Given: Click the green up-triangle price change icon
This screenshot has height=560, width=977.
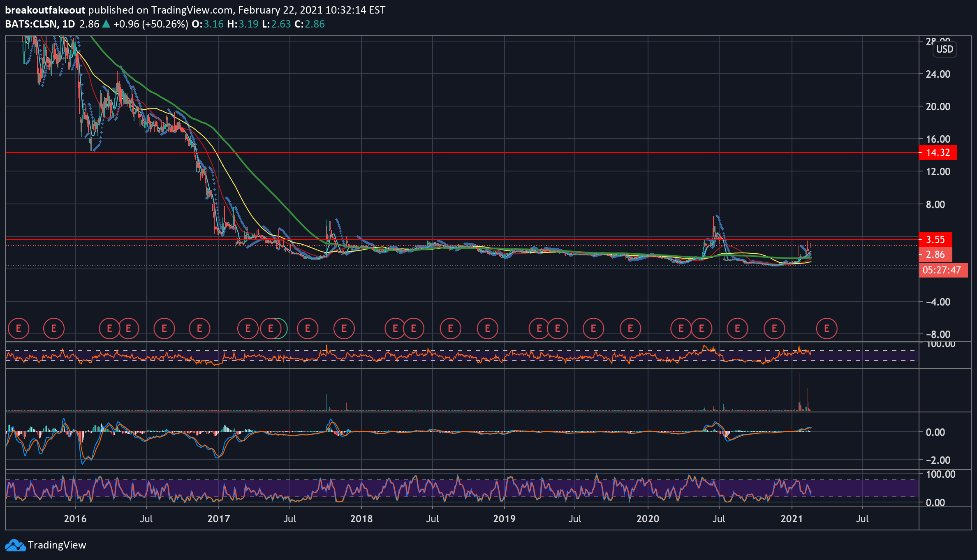Looking at the screenshot, I should pyautogui.click(x=106, y=24).
